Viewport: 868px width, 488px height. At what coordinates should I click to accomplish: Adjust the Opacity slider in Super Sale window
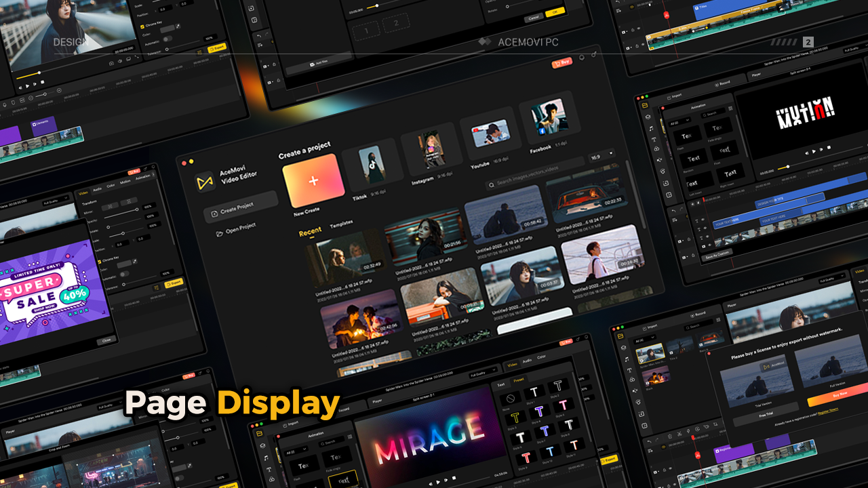(x=121, y=213)
